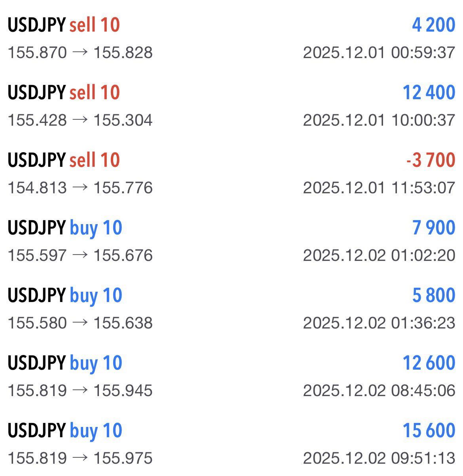Select the 2025.12.02 01:02:20 timestamp
Screen dimensions: 463x476
(379, 255)
